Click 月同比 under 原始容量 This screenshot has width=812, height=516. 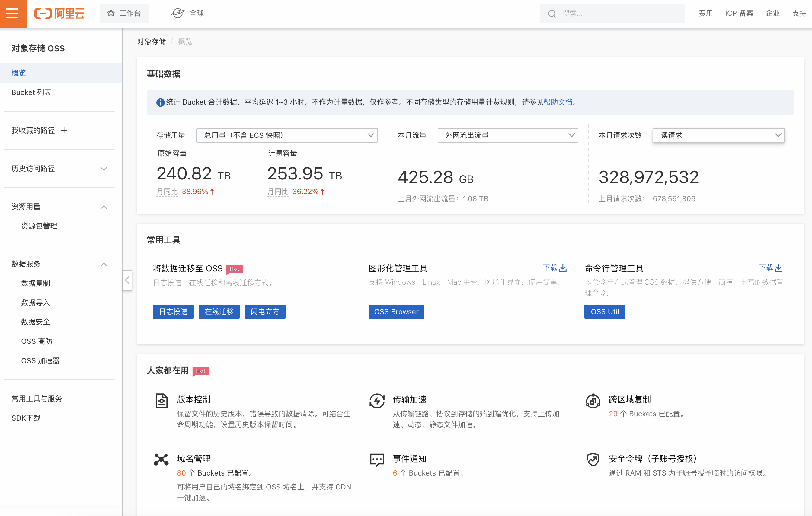(167, 192)
